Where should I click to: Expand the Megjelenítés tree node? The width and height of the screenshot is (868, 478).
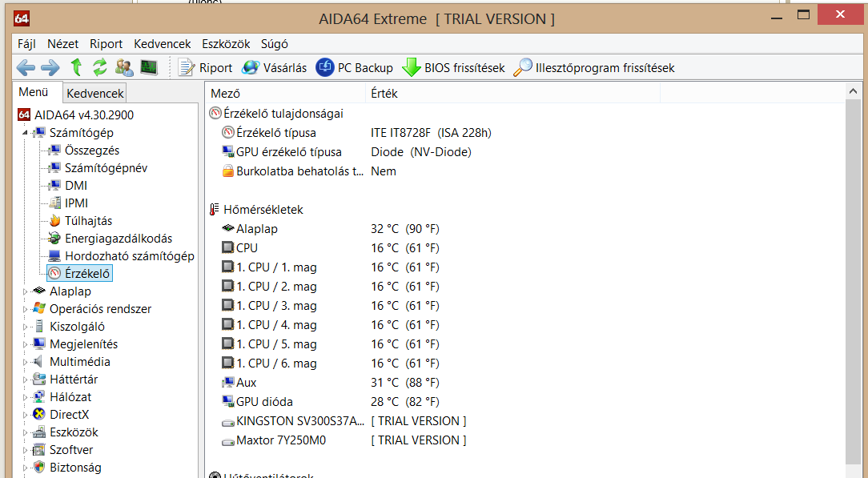click(x=24, y=344)
